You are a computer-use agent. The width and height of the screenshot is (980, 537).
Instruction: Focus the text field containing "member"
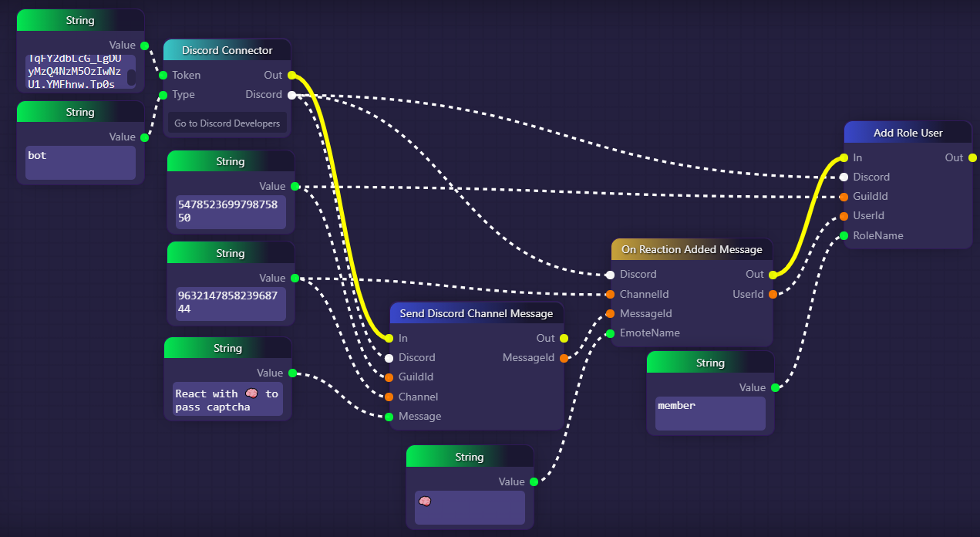(710, 414)
